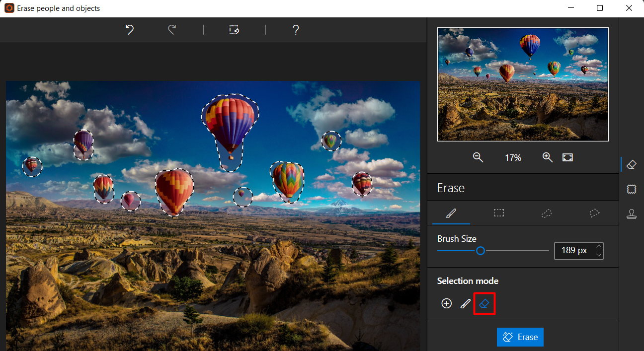Switch to the polygonal selection tab
Viewport: 644px width, 351px height.
[x=594, y=213]
